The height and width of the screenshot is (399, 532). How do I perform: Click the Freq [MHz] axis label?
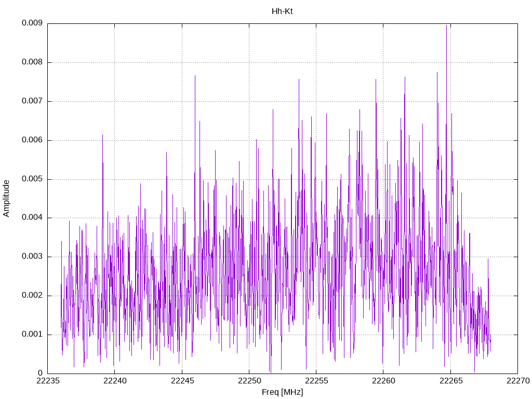[282, 392]
